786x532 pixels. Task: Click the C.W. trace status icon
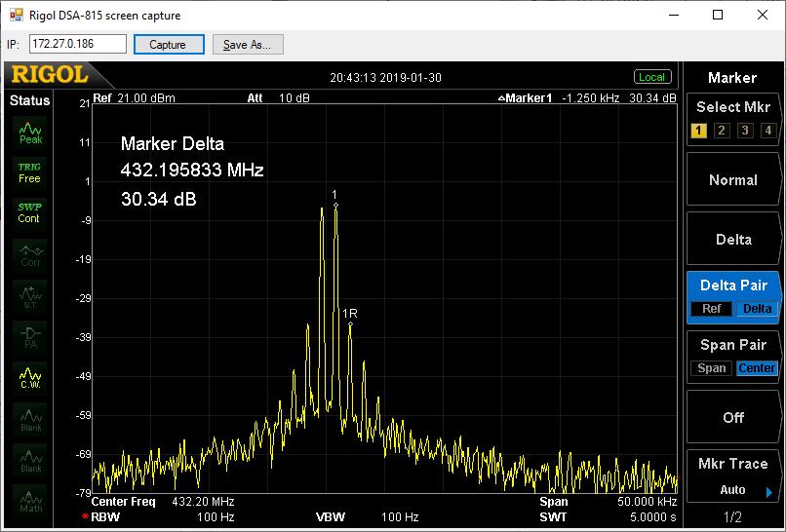[30, 378]
